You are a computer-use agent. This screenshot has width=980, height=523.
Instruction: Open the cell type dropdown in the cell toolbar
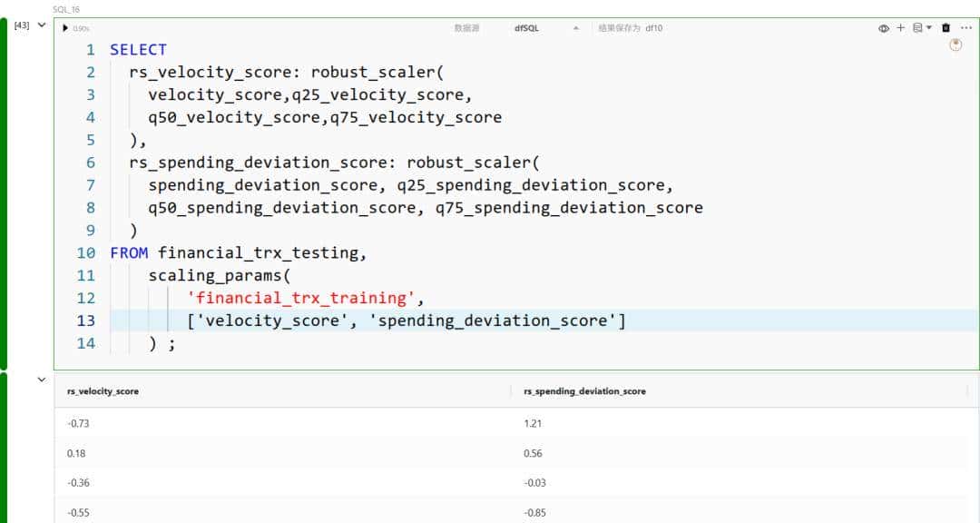922,28
